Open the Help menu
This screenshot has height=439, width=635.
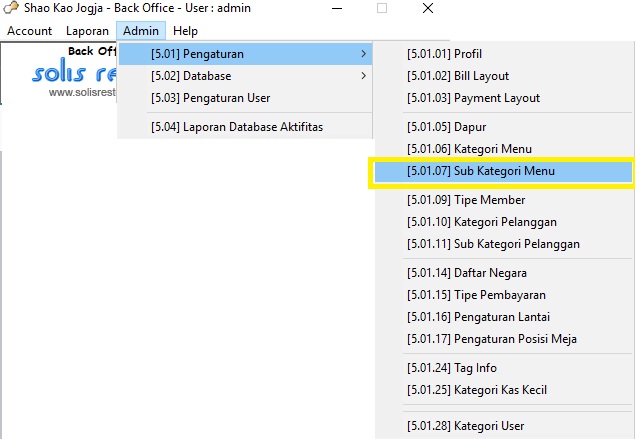[185, 31]
